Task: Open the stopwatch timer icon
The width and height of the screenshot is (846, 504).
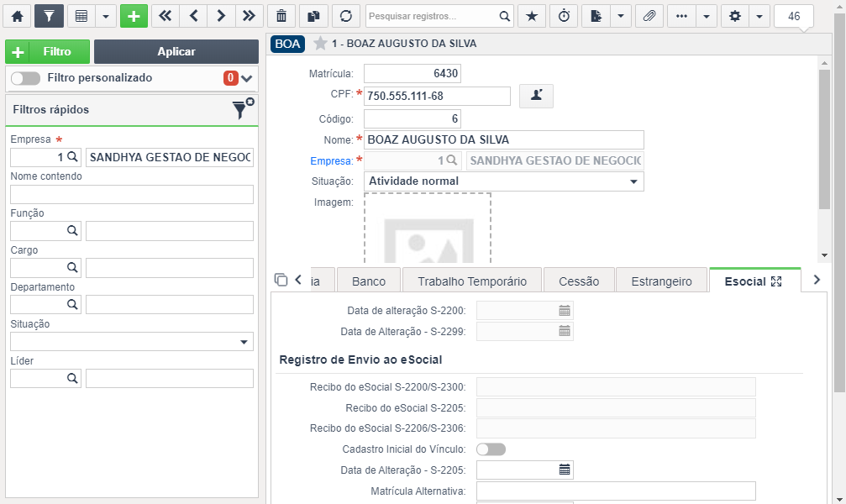Action: (x=564, y=16)
